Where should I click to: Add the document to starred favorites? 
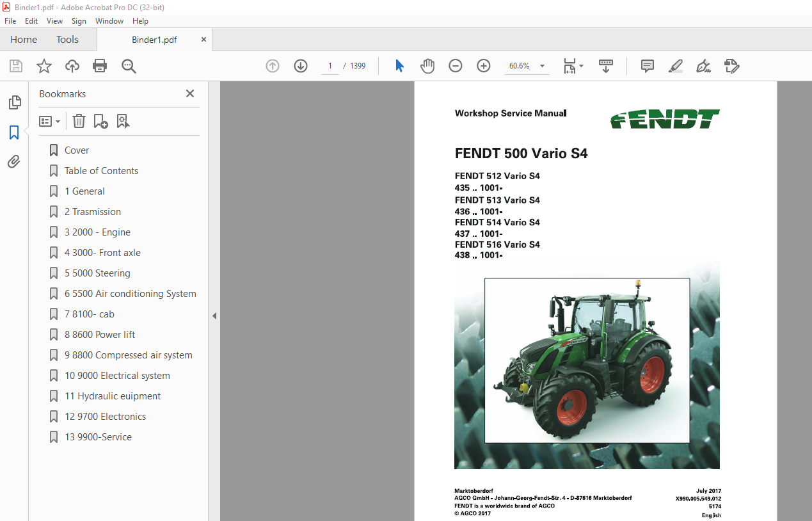(44, 66)
